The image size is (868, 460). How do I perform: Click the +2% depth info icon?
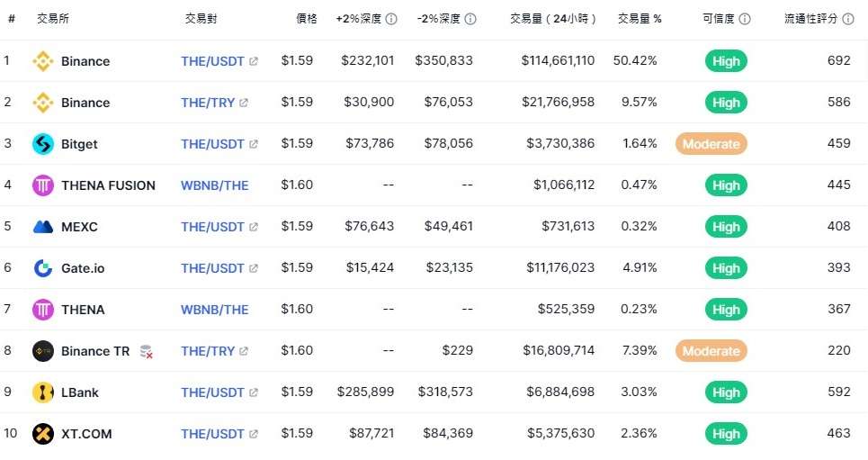(x=391, y=19)
